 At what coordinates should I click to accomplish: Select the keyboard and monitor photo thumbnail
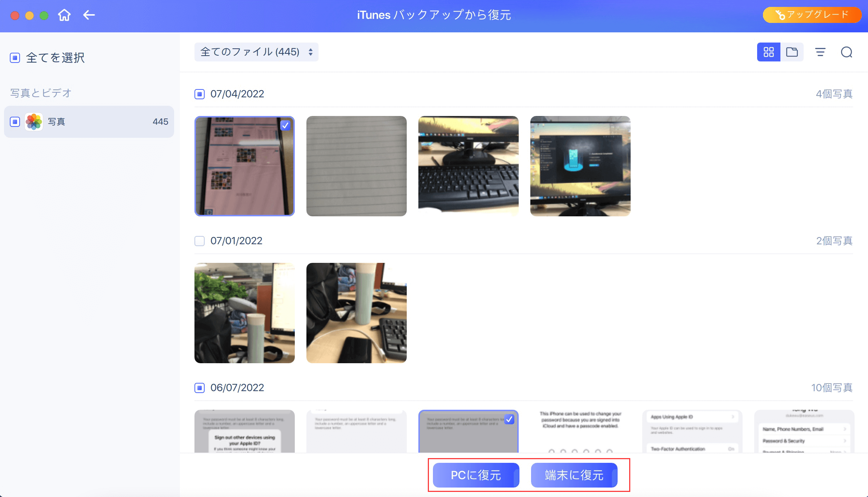pyautogui.click(x=468, y=166)
